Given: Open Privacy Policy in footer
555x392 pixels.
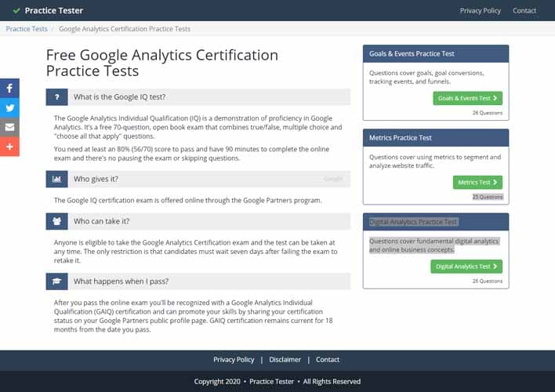Looking at the screenshot, I should 234,360.
